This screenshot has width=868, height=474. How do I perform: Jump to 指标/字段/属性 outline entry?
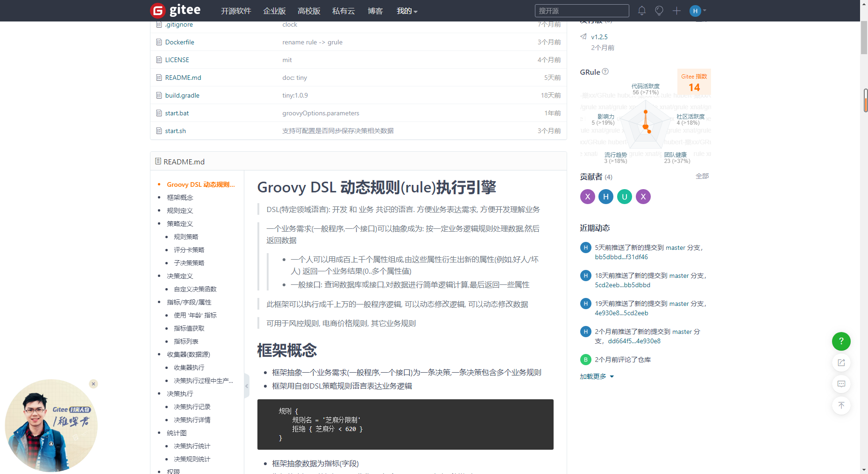point(189,302)
